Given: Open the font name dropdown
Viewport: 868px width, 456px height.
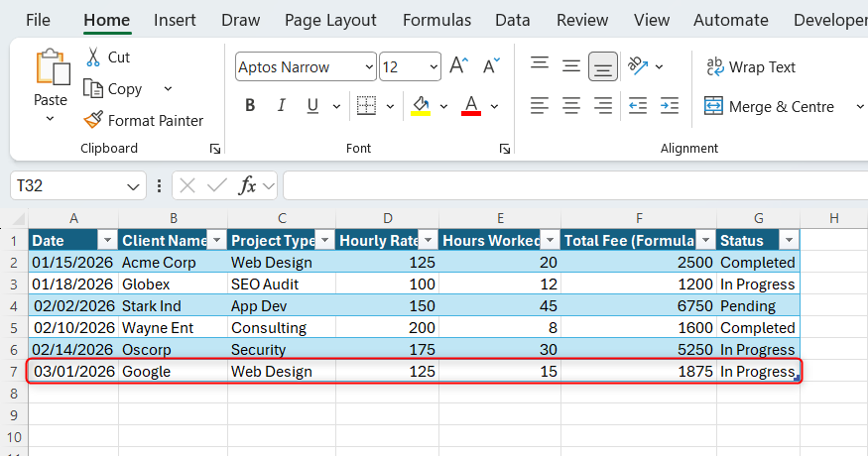Looking at the screenshot, I should click(x=369, y=67).
